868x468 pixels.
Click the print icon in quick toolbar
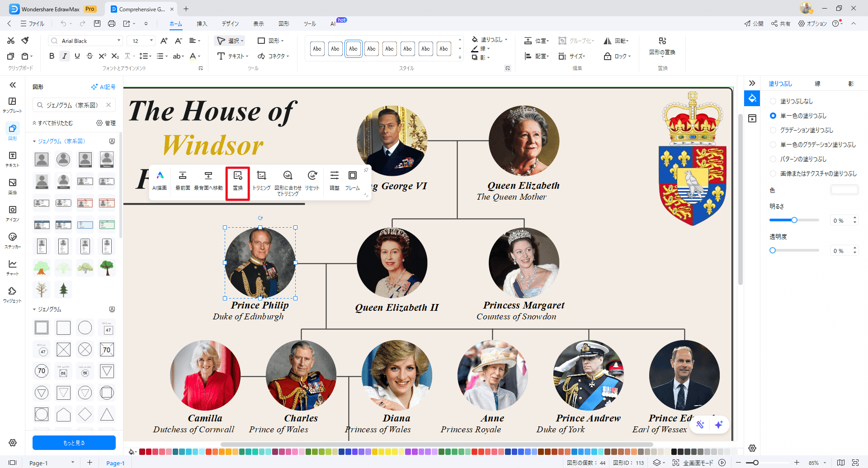pos(112,23)
